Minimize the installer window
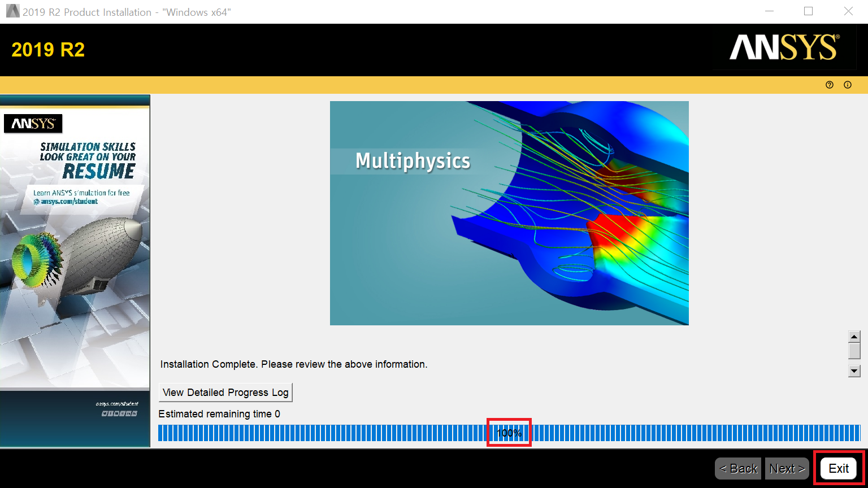The width and height of the screenshot is (868, 488). 769,11
